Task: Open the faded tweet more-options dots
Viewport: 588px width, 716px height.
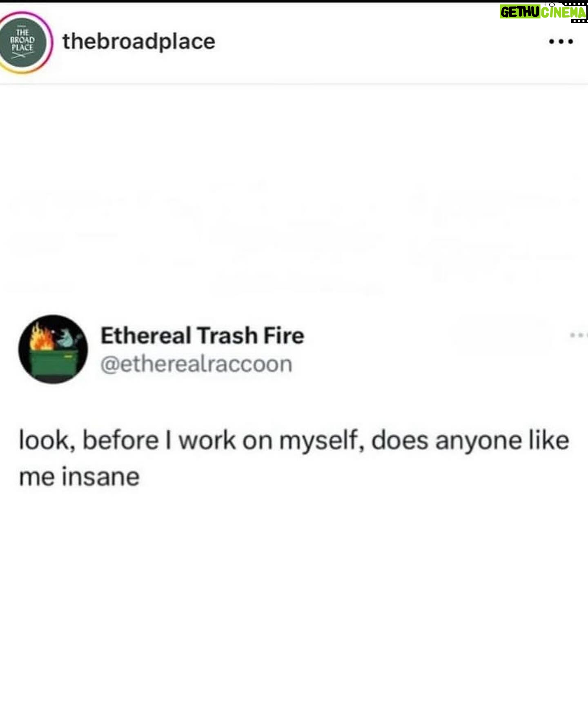Action: pos(579,335)
